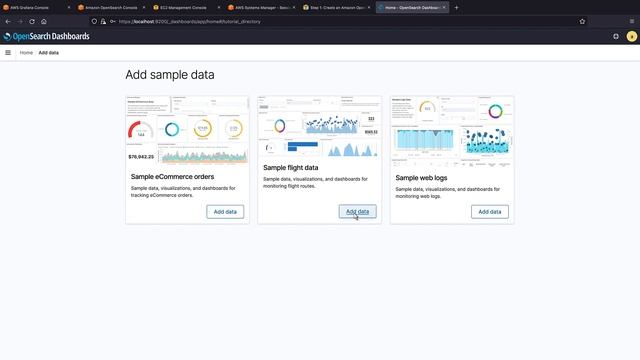Screen dimensions: 640x360
Task: Click the lock site info icon
Action: click(103, 22)
